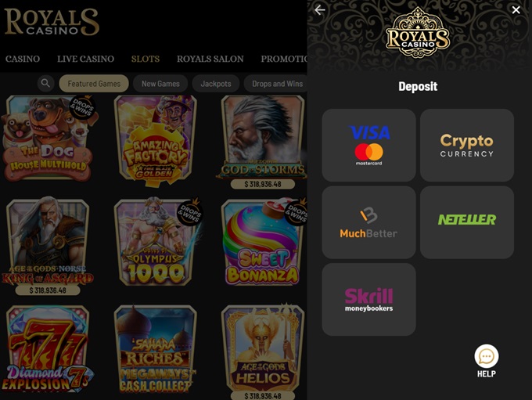Select the Drops and Wins filter
Viewport: 532px width, 400px height.
coord(276,84)
